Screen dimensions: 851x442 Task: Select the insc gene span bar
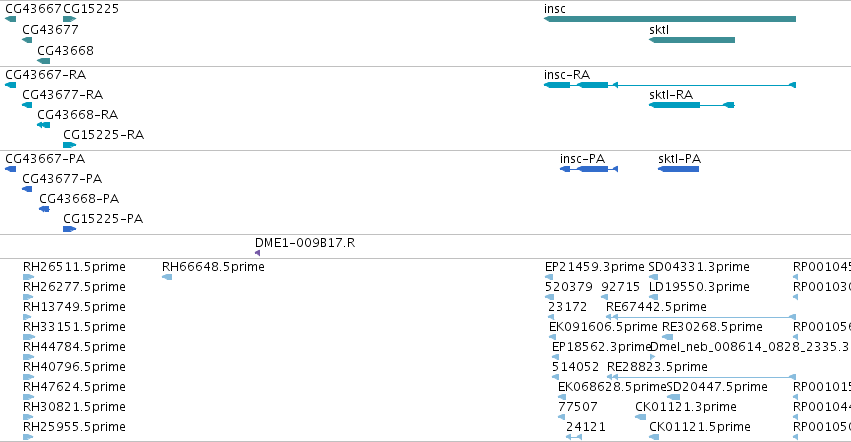click(670, 19)
